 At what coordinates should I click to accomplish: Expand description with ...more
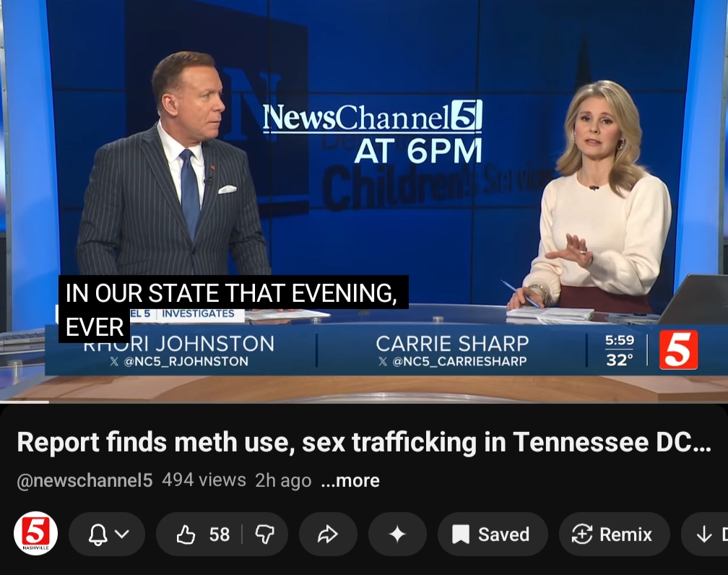350,480
